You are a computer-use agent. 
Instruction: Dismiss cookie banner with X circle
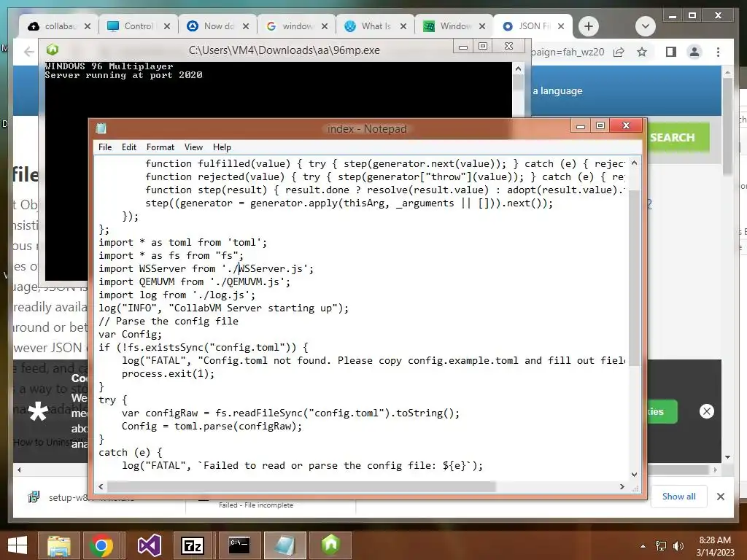[x=706, y=411]
